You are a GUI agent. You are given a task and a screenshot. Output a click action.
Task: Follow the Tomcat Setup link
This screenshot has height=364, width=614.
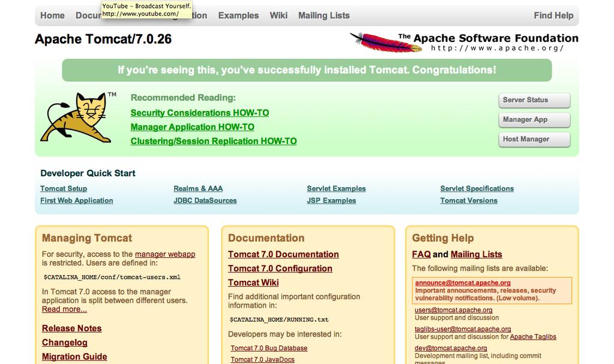point(64,189)
